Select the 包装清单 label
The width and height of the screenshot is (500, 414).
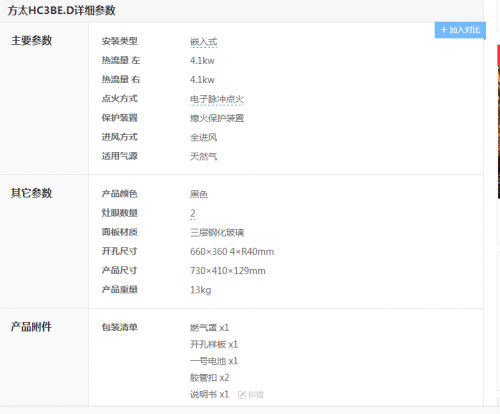coord(120,327)
